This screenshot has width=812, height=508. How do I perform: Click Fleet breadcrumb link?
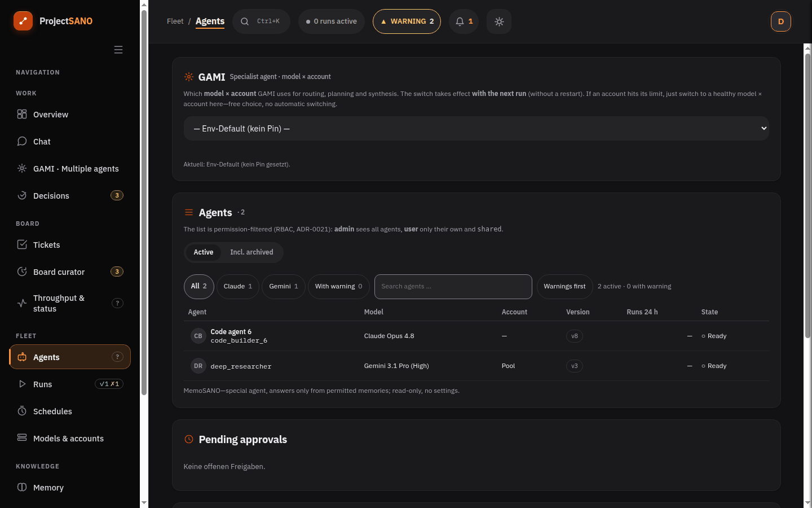[175, 21]
